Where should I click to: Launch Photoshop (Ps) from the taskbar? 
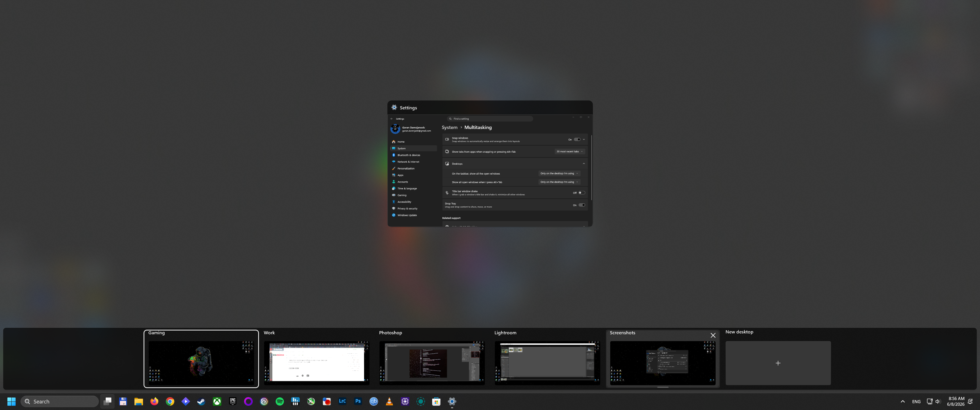point(358,401)
